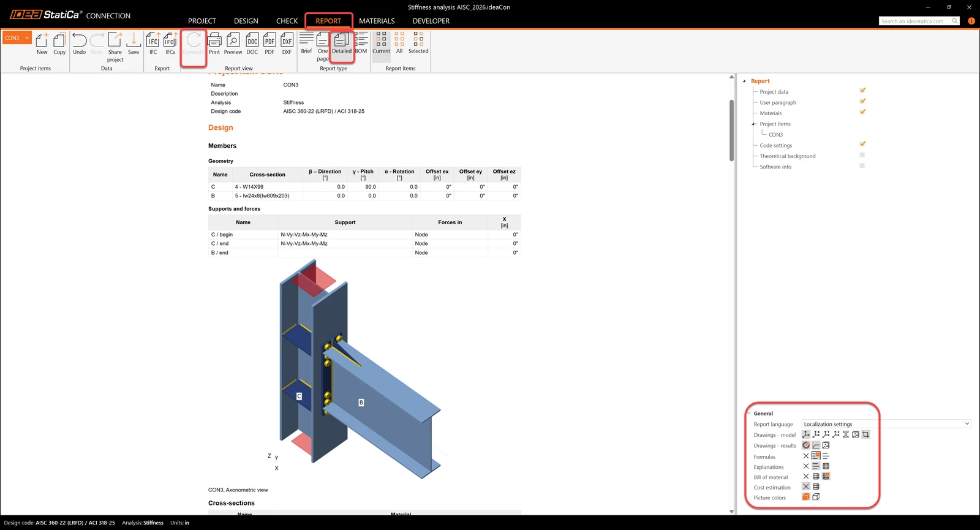Switch to the PROJECT tab
The image size is (980, 530).
(202, 21)
